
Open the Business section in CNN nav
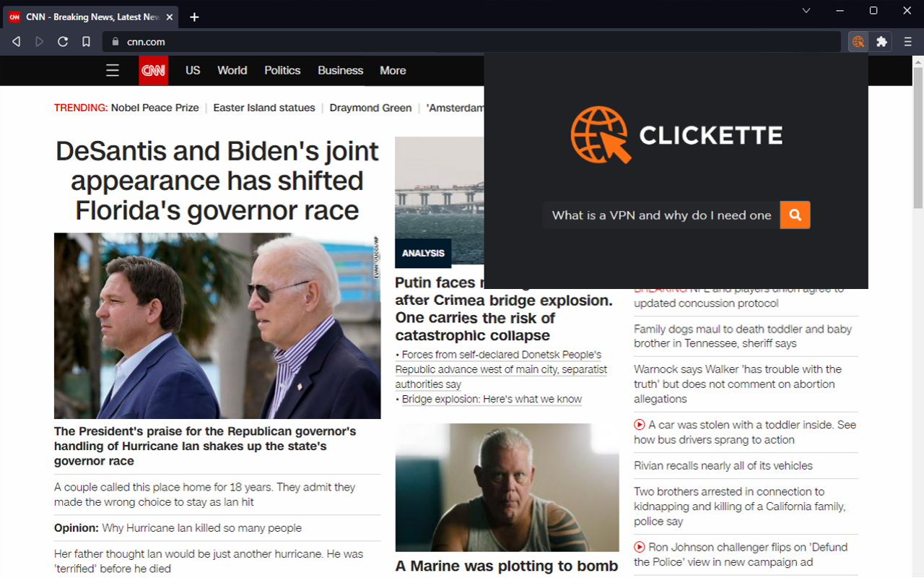coord(340,70)
